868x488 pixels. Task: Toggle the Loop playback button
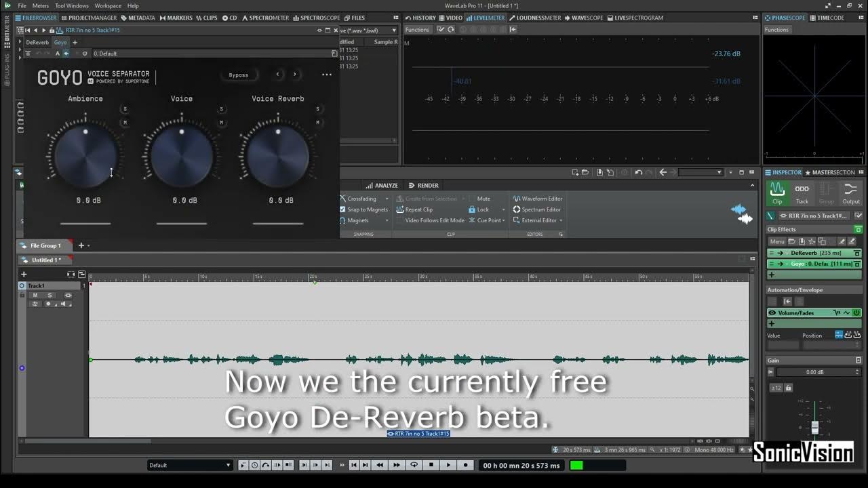click(x=414, y=465)
